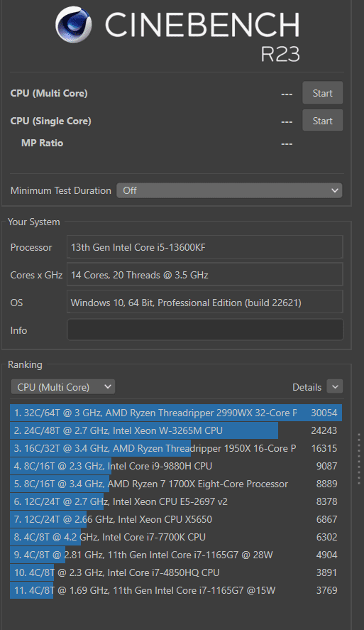
Task: Select the Intel Core i7-4850HQ ranking row
Action: point(176,572)
